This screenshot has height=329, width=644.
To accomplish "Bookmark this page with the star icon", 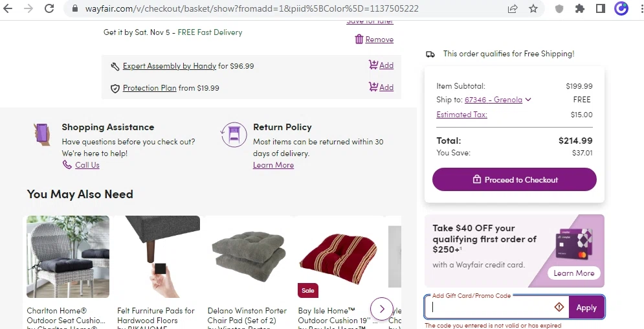I will tap(533, 8).
